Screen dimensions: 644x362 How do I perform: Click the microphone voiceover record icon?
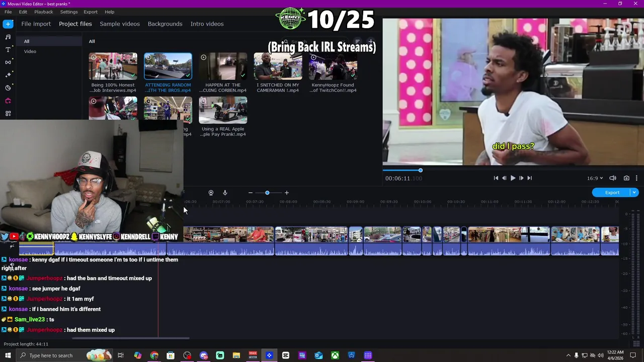coord(225,193)
